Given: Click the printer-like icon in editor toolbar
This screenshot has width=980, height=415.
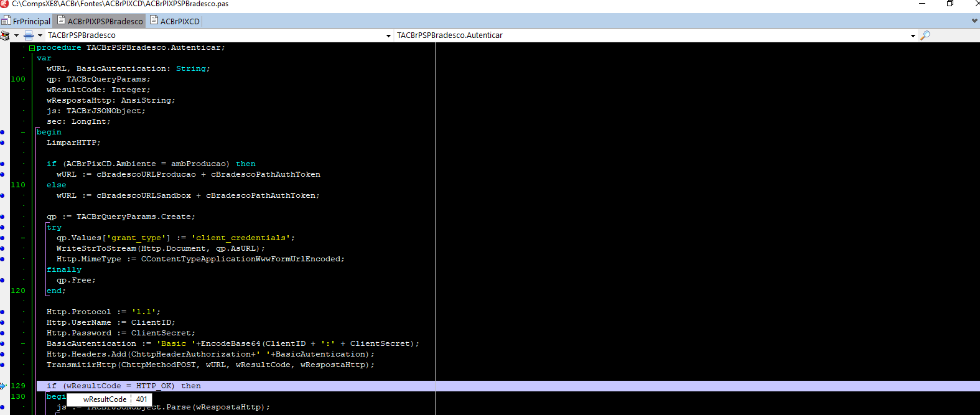Looking at the screenshot, I should [29, 35].
